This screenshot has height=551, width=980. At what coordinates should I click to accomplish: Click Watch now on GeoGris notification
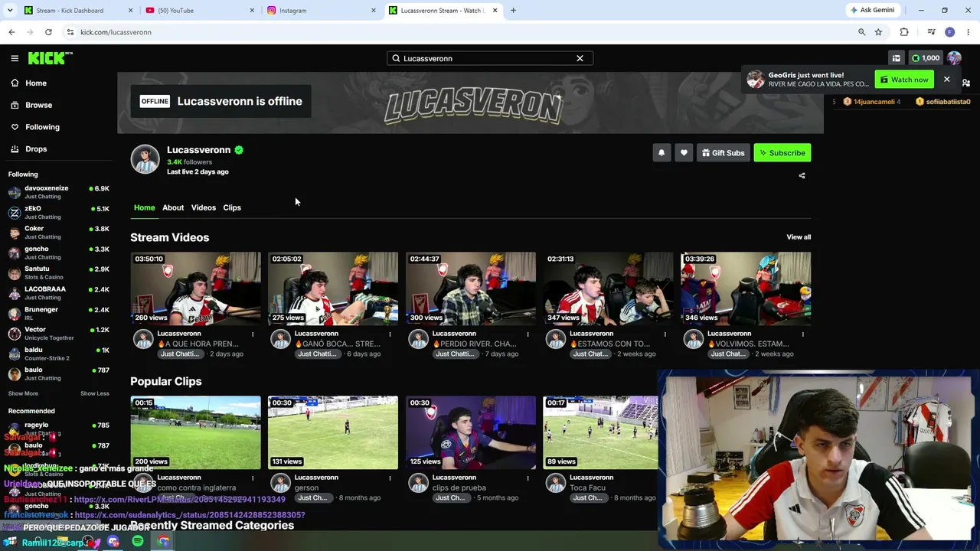click(904, 80)
